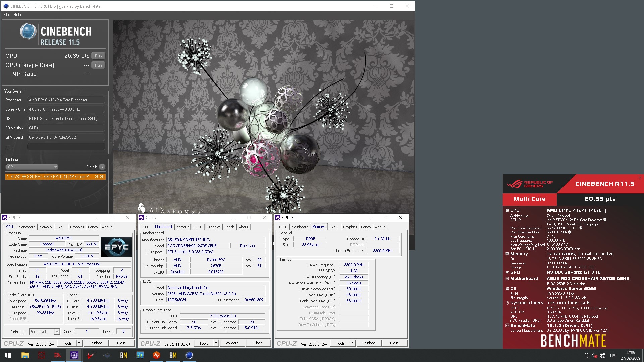Click the CPUID verified shield in BenchMate
Image resolution: width=644 pixels, height=362 pixels.
point(605,220)
